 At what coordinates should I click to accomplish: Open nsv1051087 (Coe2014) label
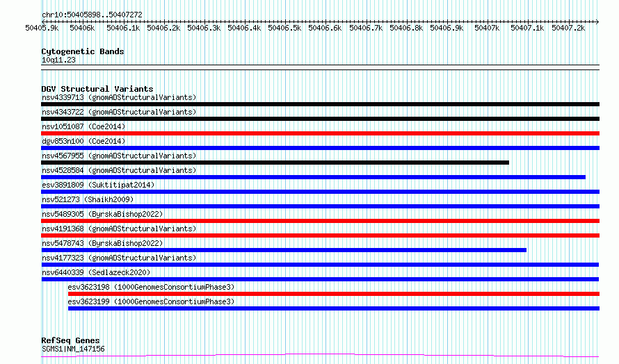83,126
